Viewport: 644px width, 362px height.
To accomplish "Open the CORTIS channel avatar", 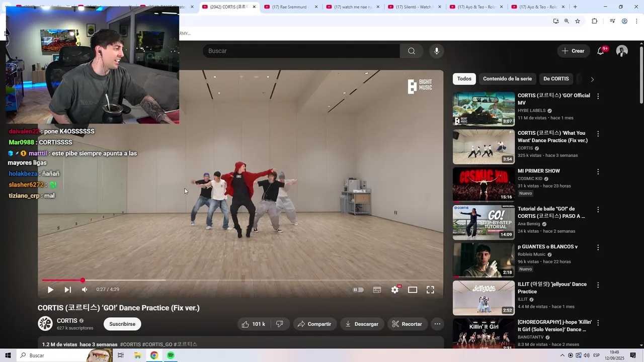I will [x=45, y=324].
